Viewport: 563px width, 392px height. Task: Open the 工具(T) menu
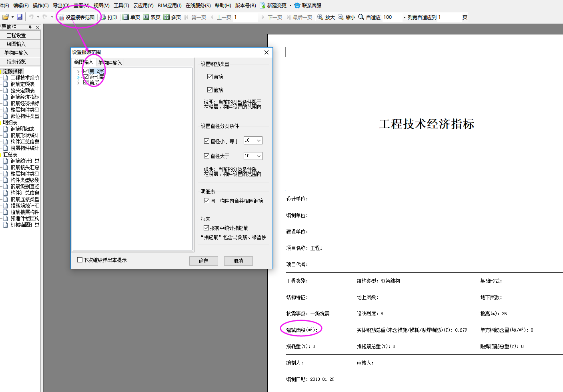122,5
